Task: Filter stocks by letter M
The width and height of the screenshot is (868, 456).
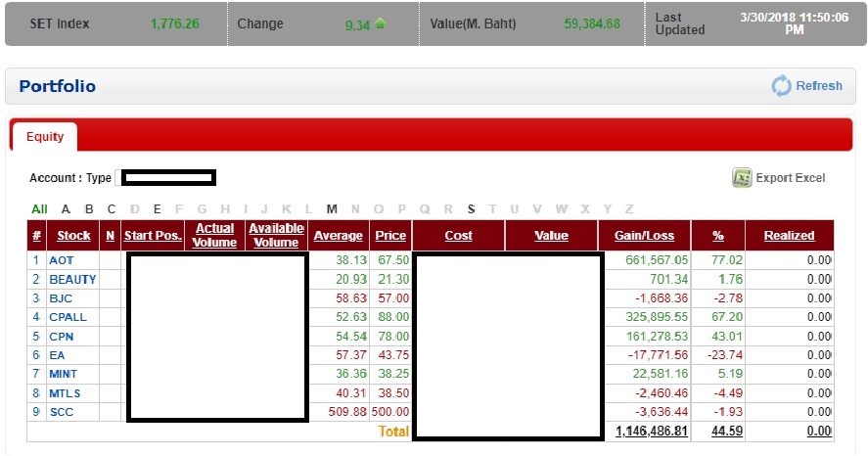Action: [x=332, y=209]
